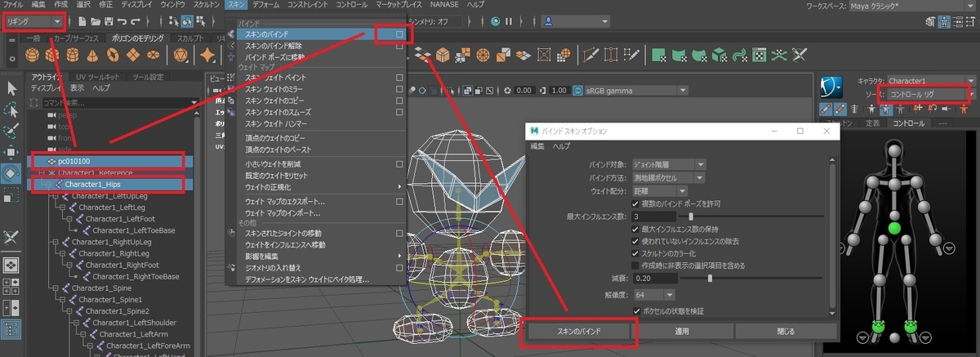Toggle 複数のバインド ポーズを許可 checkbox
Image resolution: width=980 pixels, height=357 pixels.
(x=636, y=203)
